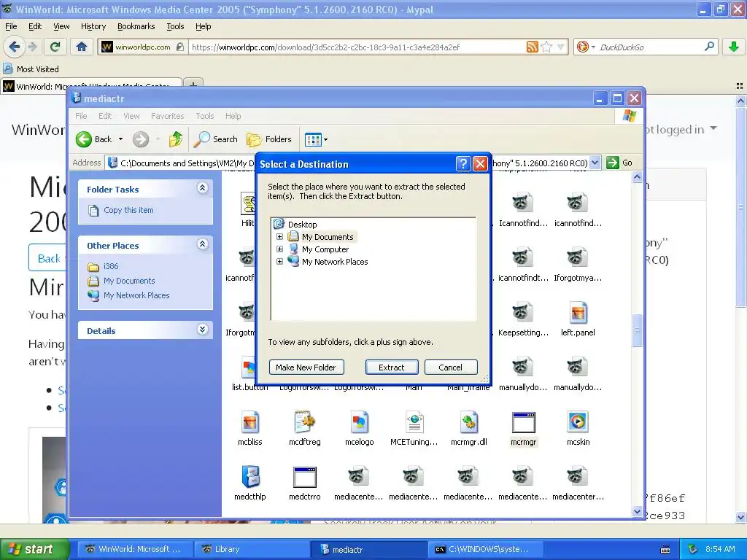Viewport: 747px width, 560px height.
Task: Expand the Details panel
Action: [x=203, y=329]
